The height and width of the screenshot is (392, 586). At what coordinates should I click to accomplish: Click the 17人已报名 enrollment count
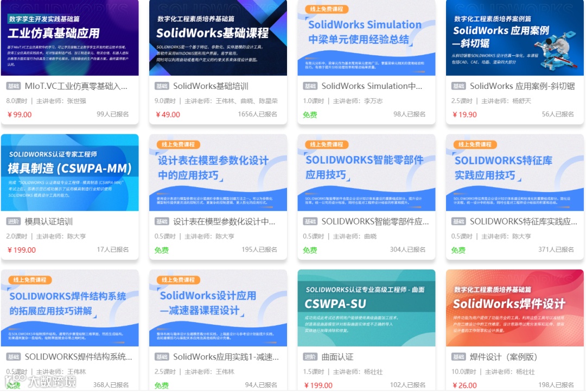(112, 249)
